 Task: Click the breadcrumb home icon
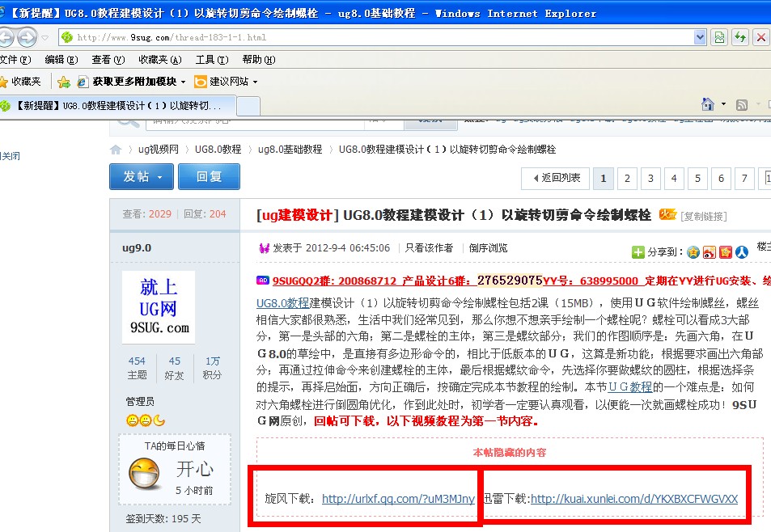116,150
